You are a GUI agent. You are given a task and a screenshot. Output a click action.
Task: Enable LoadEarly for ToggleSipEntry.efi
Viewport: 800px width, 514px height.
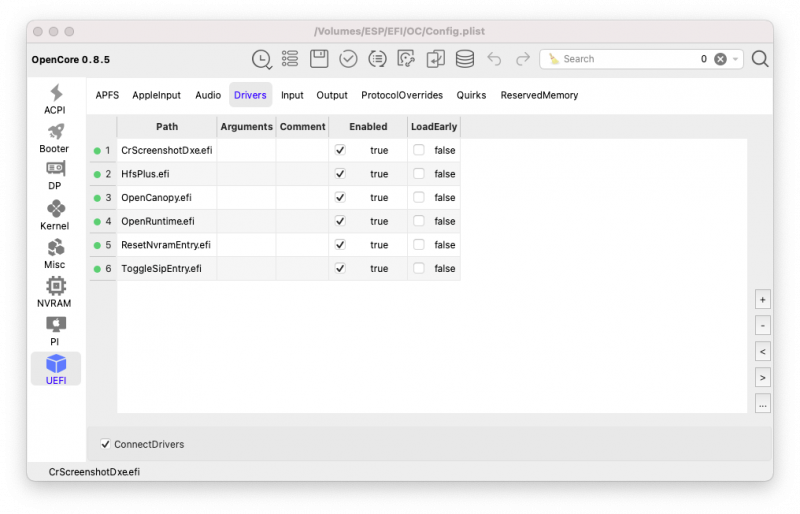(419, 268)
